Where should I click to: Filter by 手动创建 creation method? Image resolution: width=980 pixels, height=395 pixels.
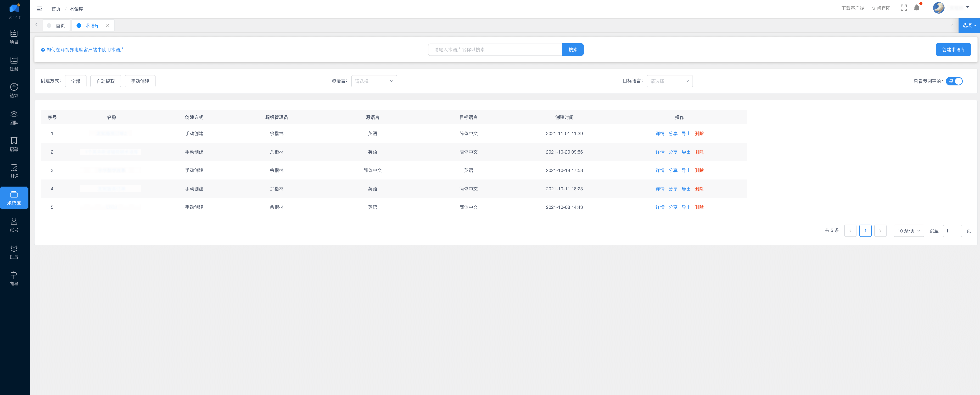pos(140,81)
